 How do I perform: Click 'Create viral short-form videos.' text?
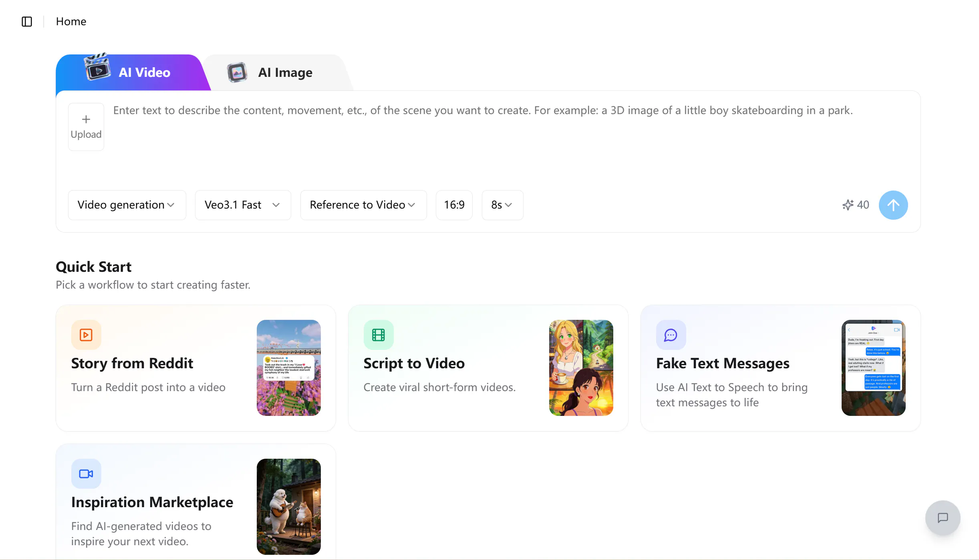click(439, 387)
